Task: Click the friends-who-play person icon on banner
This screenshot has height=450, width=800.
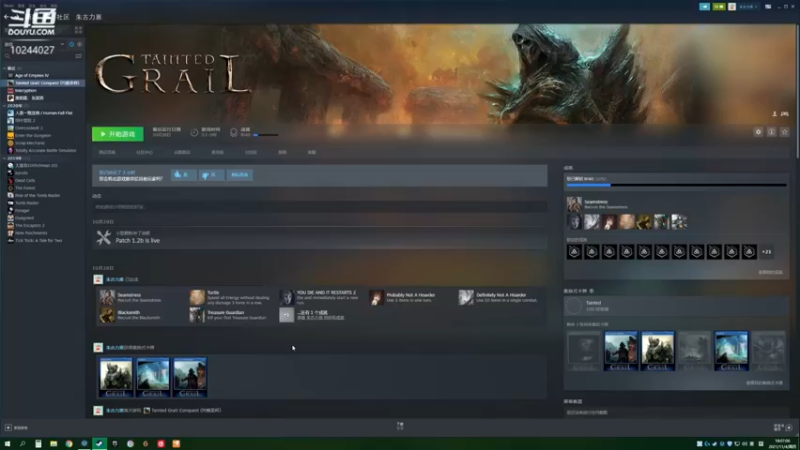Action: 774,114
